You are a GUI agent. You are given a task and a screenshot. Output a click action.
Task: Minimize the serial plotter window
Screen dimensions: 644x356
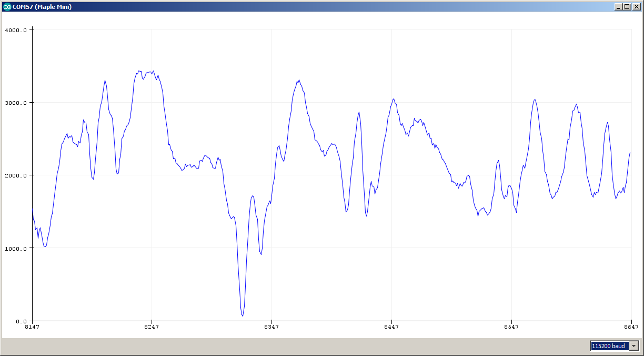(x=618, y=7)
